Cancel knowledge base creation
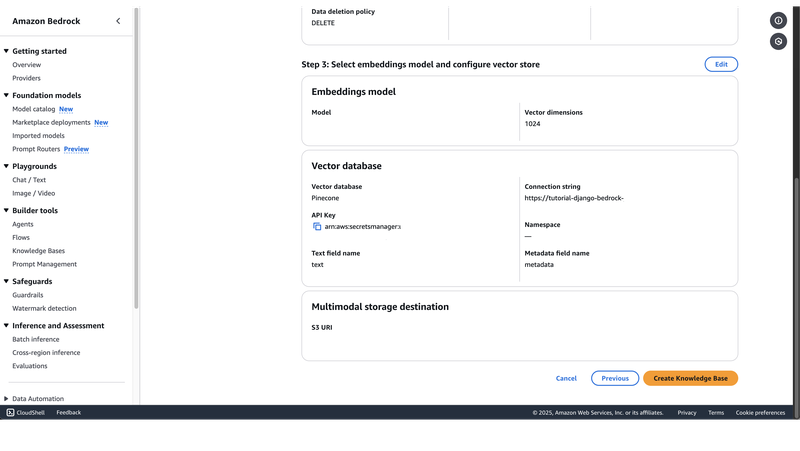800x451 pixels. tap(566, 378)
